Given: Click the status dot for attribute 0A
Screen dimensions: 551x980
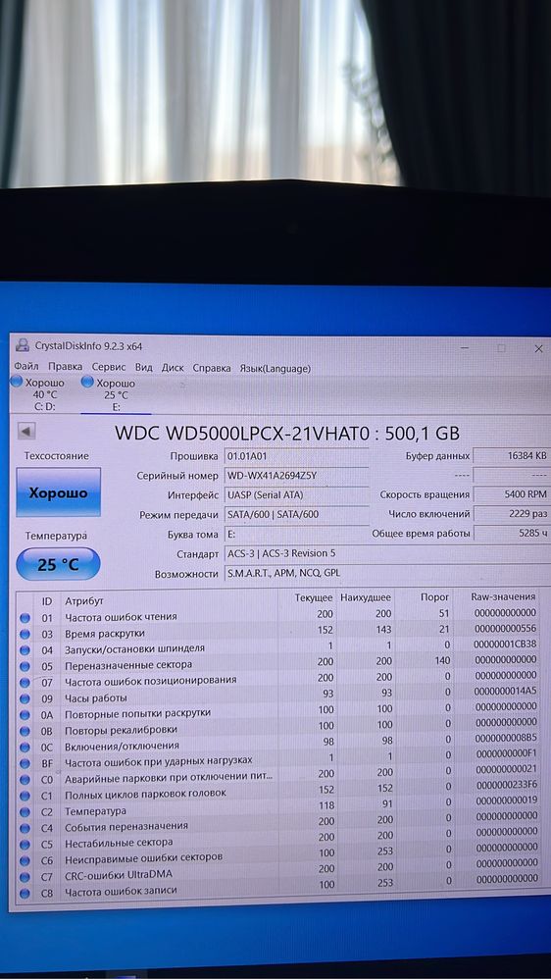Looking at the screenshot, I should point(25,715).
